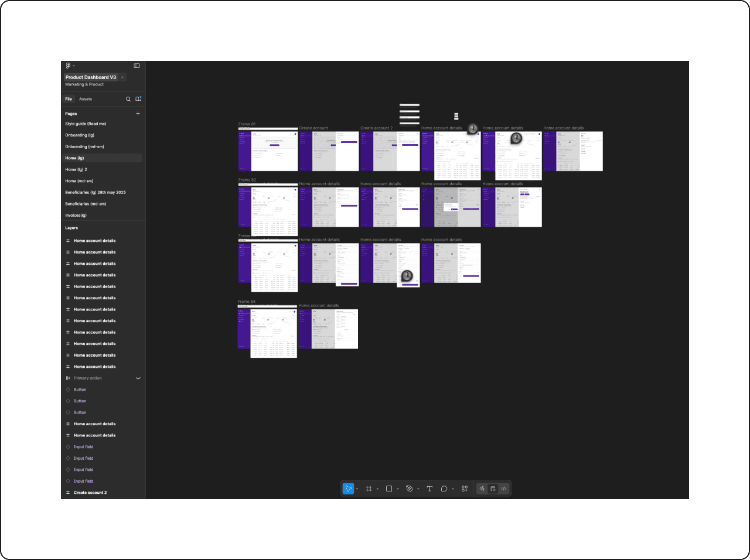Switch to the File tab
This screenshot has width=750, height=560.
pyautogui.click(x=69, y=99)
